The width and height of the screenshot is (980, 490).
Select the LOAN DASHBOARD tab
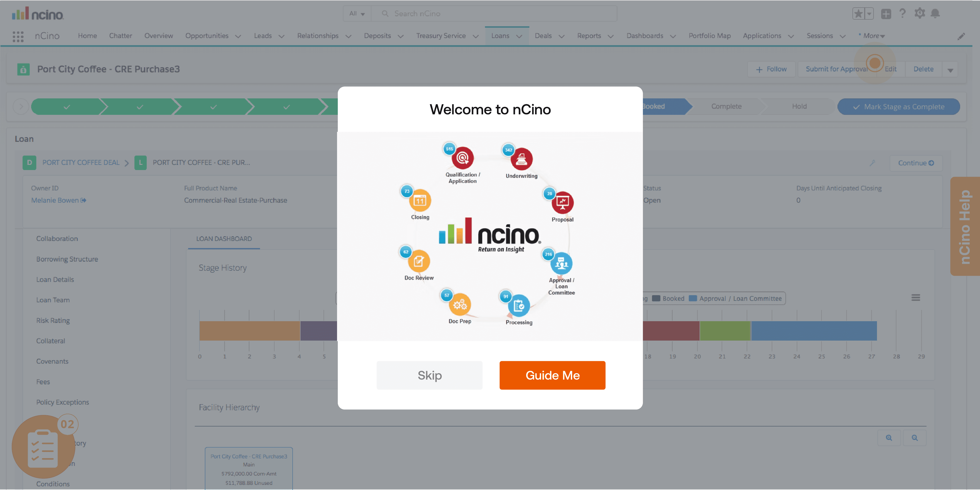[x=224, y=239]
